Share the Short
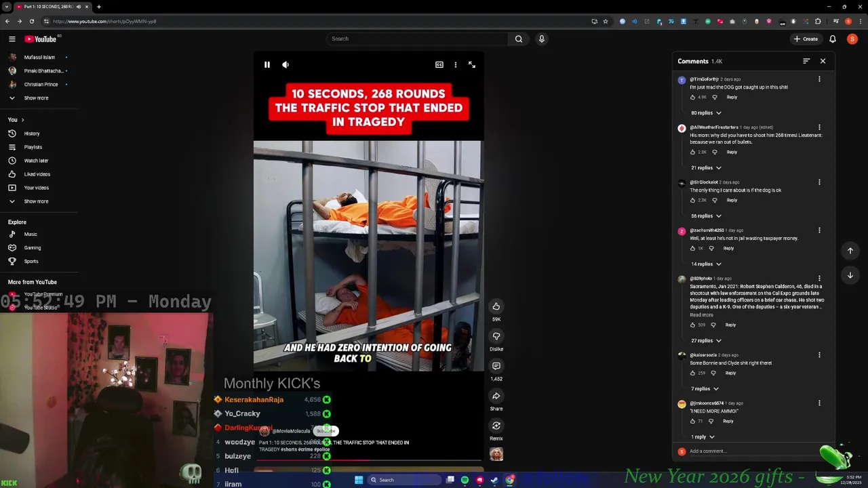Image resolution: width=868 pixels, height=488 pixels. [x=496, y=396]
